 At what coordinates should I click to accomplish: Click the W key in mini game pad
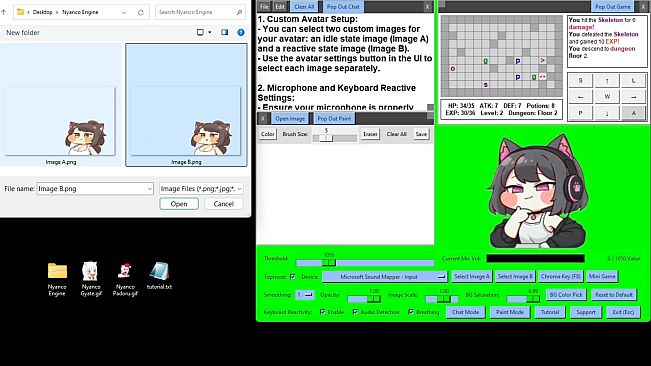pyautogui.click(x=607, y=97)
